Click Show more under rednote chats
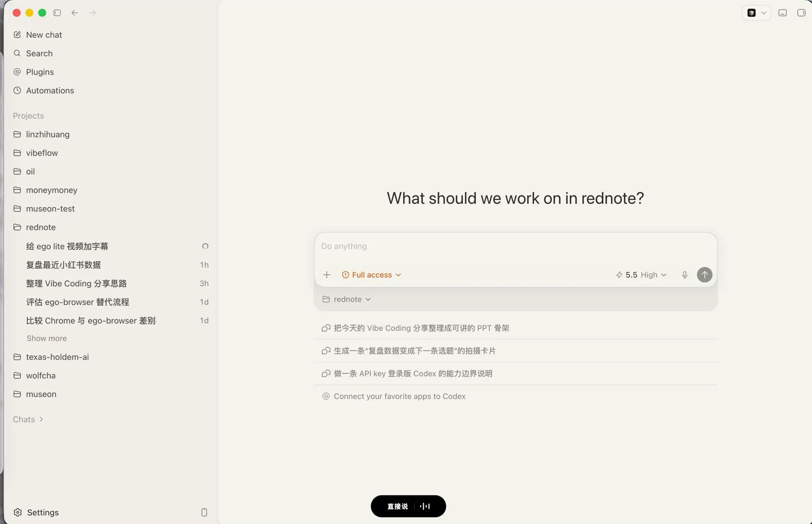This screenshot has height=524, width=812. (x=47, y=338)
